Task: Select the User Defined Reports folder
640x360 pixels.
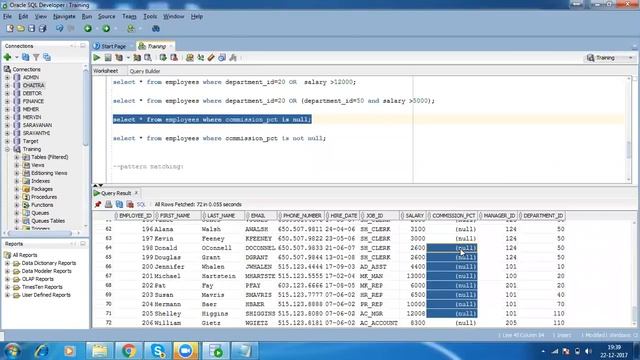Action: tap(46, 295)
